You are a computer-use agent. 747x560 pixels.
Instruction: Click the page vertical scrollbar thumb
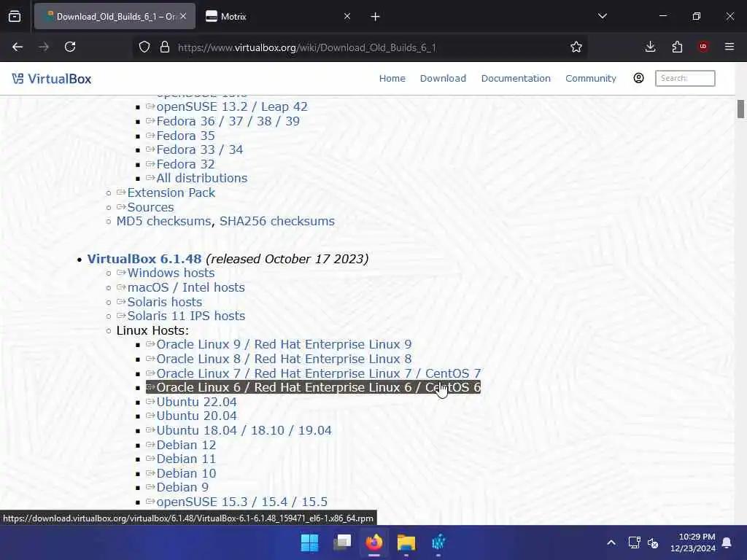tap(740, 109)
